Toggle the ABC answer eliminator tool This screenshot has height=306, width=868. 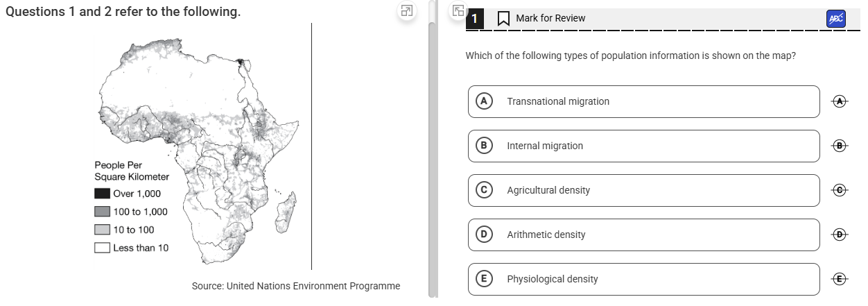point(836,19)
